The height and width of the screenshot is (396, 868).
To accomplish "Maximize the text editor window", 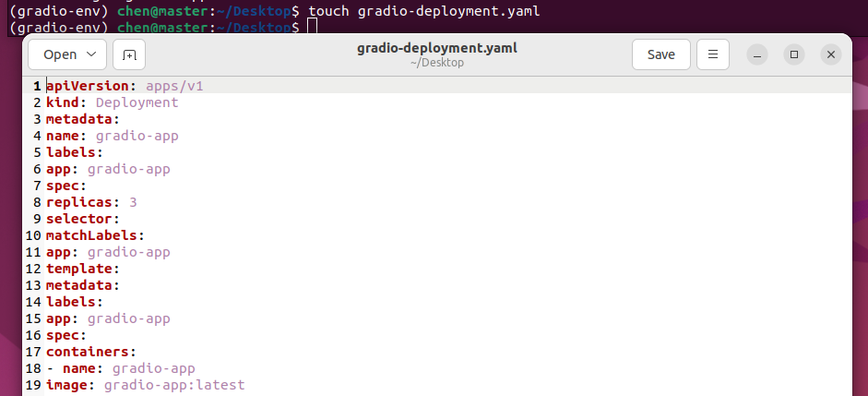I will (x=794, y=54).
